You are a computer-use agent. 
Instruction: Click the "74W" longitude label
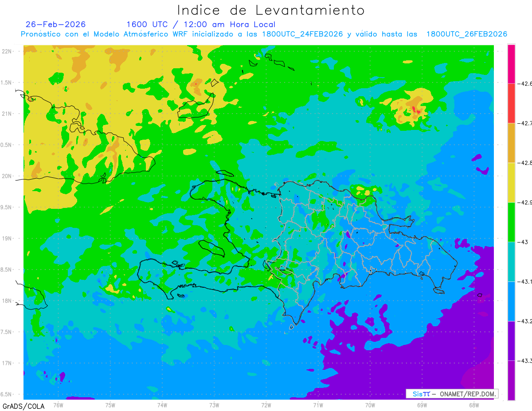(x=162, y=405)
